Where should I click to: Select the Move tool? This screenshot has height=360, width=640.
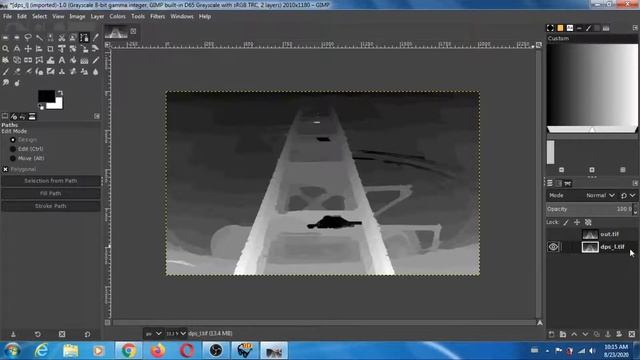coord(28,49)
